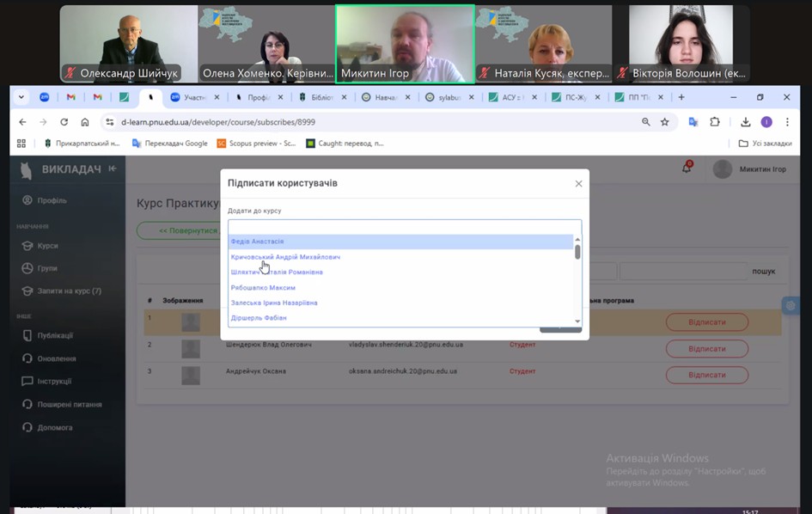Open the browser home page
The height and width of the screenshot is (514, 812).
[84, 122]
